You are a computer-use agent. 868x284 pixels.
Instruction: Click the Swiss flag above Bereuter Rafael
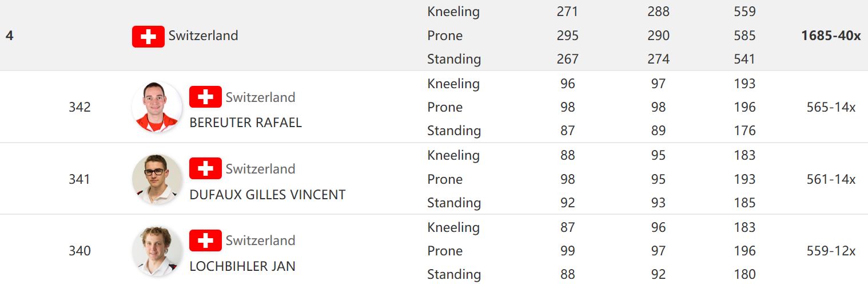click(205, 97)
